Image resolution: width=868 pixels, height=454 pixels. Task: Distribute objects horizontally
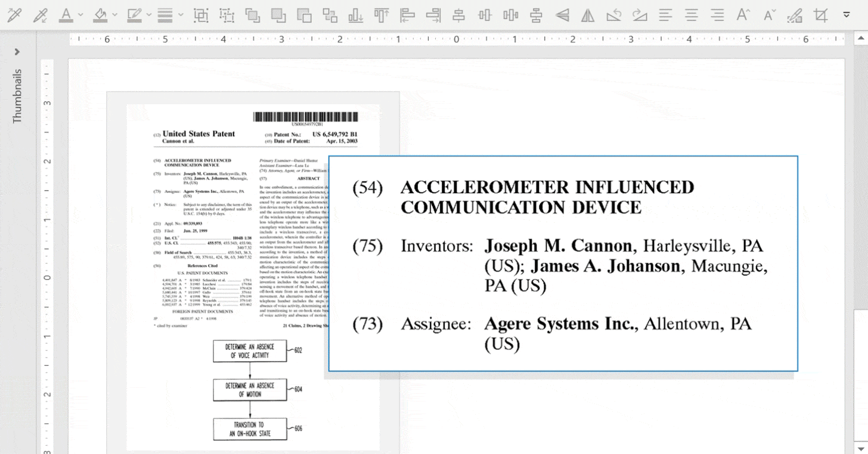(x=510, y=15)
